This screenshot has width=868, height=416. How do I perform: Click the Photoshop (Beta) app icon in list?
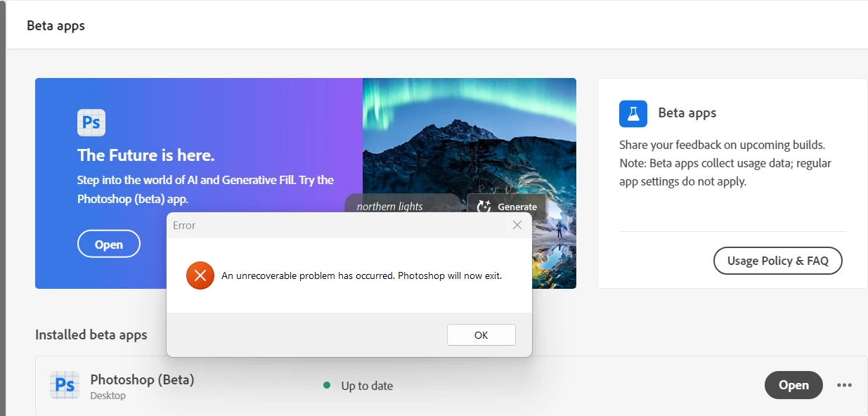point(65,386)
